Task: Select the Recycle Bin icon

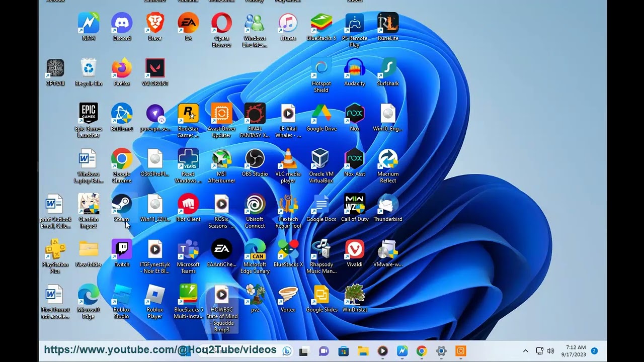Action: coord(89,72)
